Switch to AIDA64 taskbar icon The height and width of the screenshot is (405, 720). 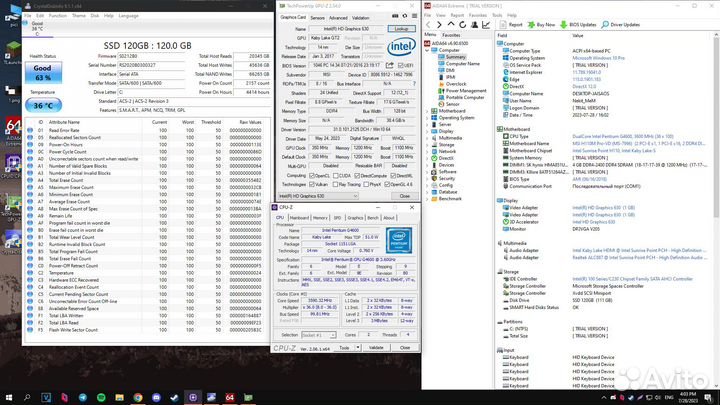(230, 397)
